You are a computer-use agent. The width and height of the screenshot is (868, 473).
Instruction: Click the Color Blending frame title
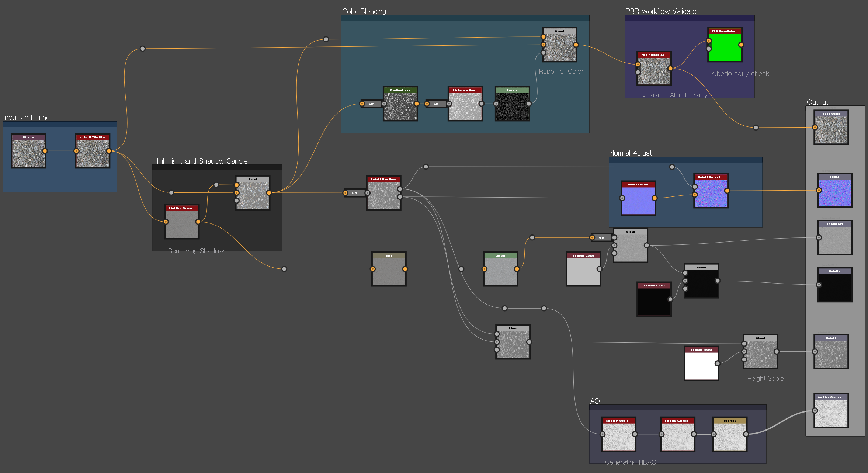364,11
